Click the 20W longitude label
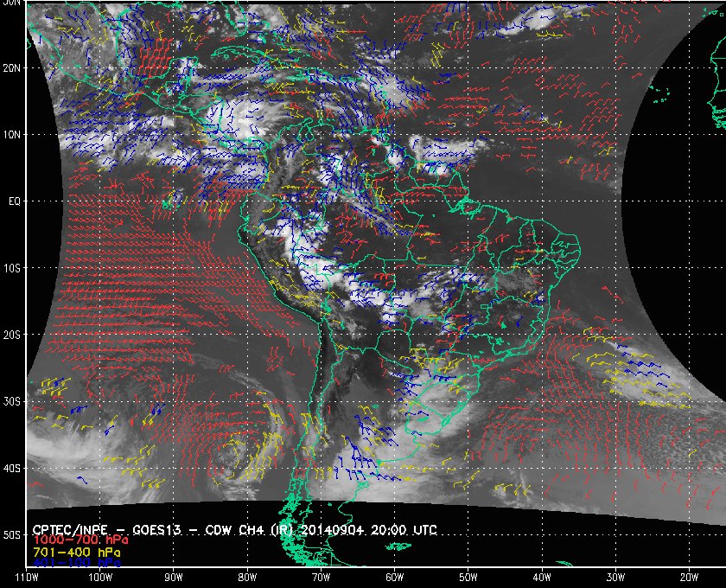The height and width of the screenshot is (588, 726). pos(689,578)
